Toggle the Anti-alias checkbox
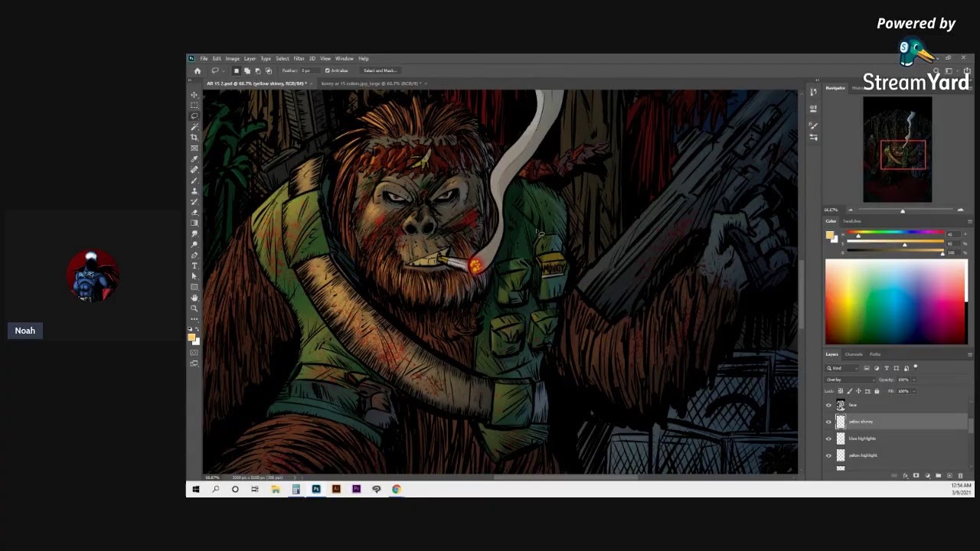Screen dimensions: 980x551 (x=328, y=70)
